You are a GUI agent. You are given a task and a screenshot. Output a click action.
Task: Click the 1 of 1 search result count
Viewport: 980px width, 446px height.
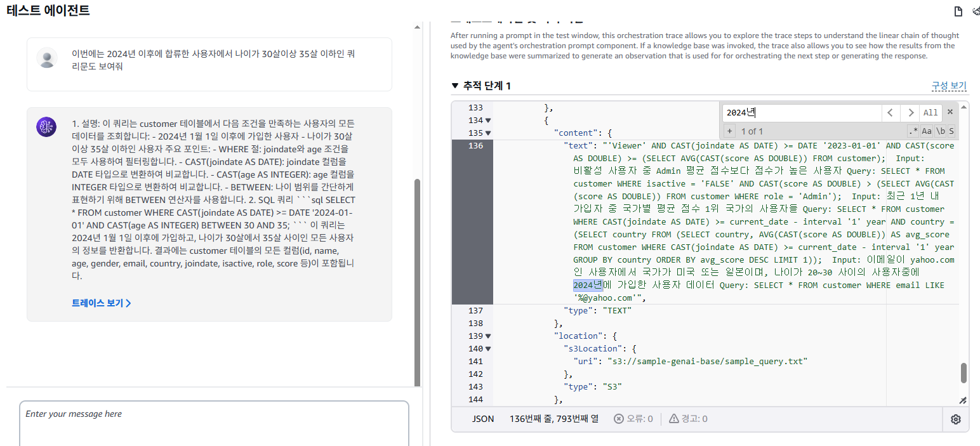752,131
